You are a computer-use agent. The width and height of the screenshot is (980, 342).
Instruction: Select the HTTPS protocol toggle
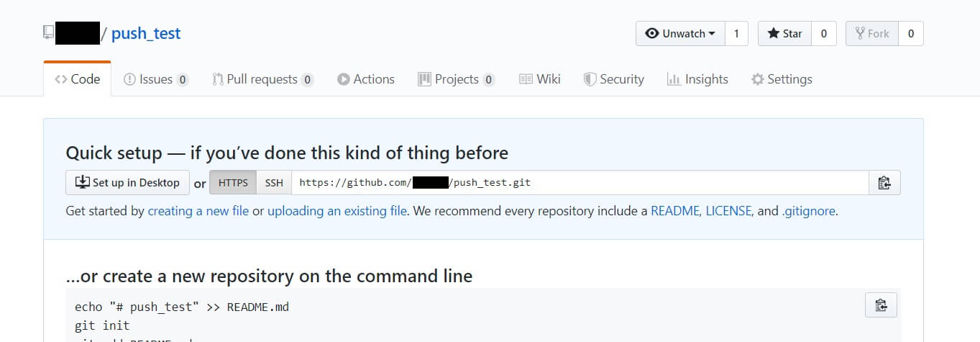[232, 183]
